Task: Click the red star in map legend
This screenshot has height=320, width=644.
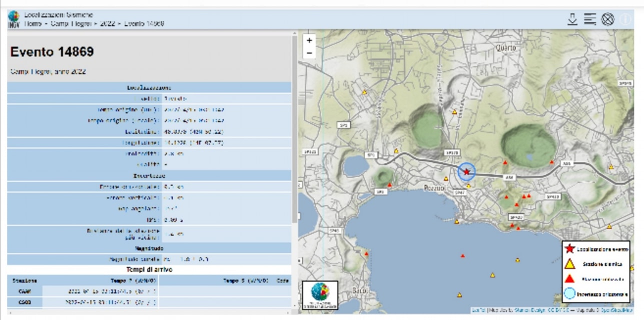Action: click(569, 248)
